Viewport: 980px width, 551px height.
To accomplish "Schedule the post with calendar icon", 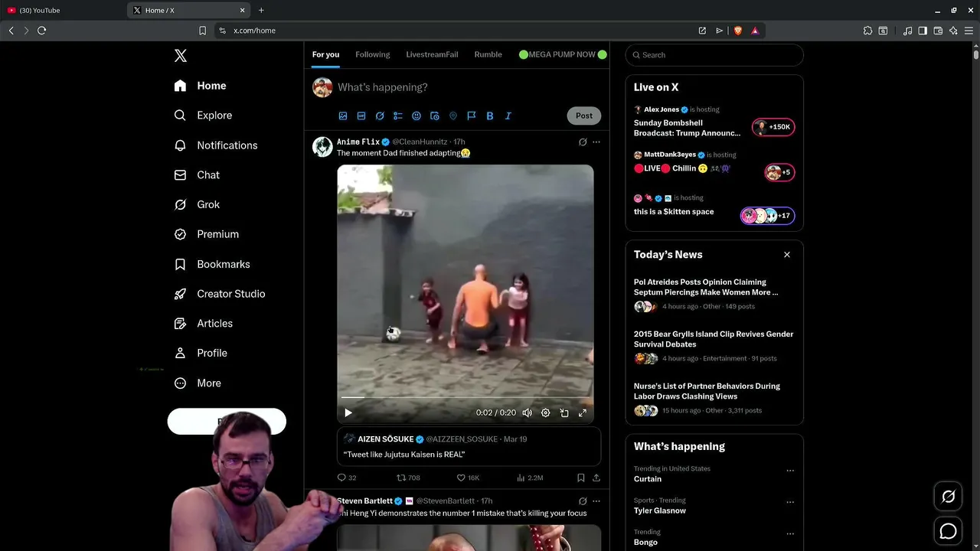I will [x=435, y=116].
